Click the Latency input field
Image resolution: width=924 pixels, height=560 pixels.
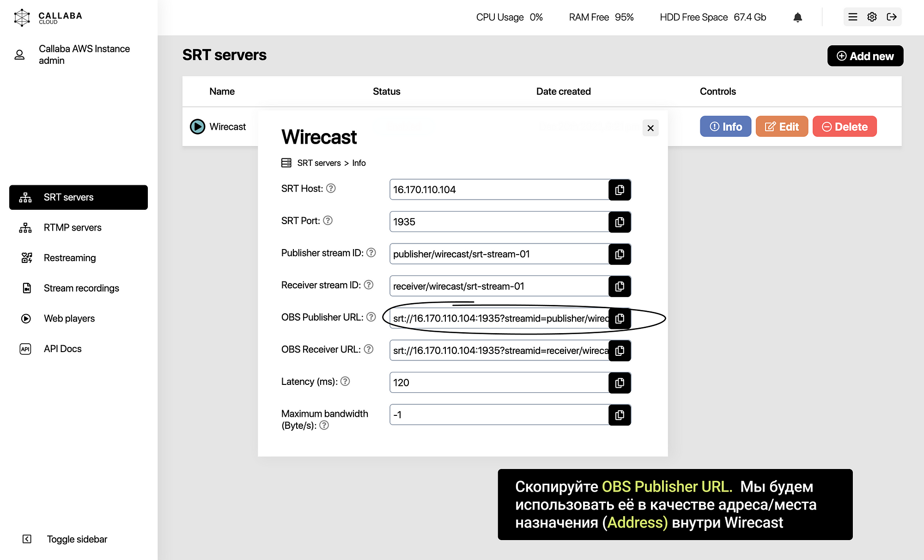pos(499,383)
